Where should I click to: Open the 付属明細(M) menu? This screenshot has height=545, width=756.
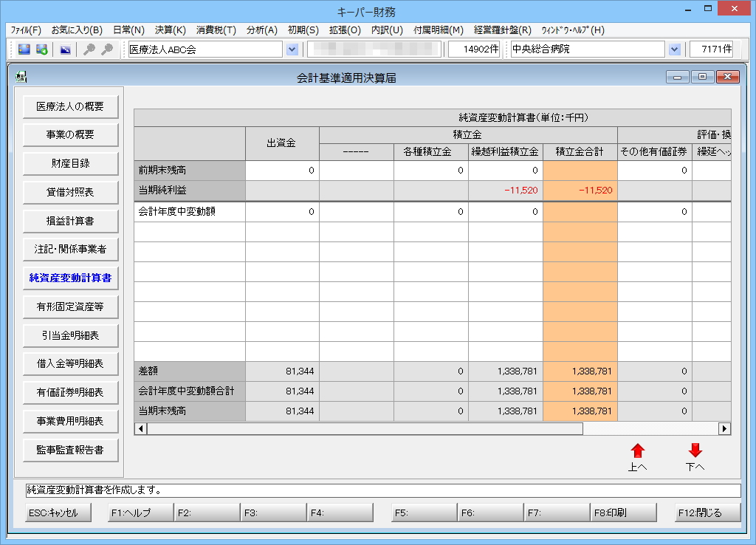[x=439, y=30]
